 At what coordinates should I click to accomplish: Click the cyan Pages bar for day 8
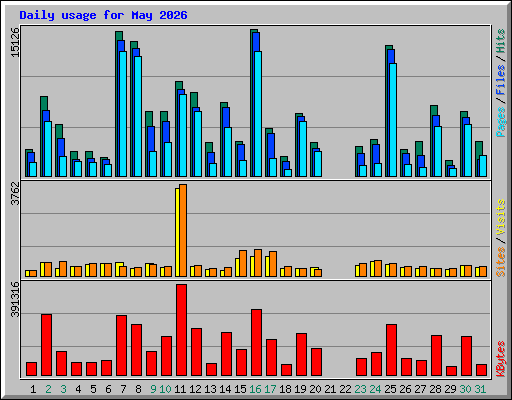(138, 116)
